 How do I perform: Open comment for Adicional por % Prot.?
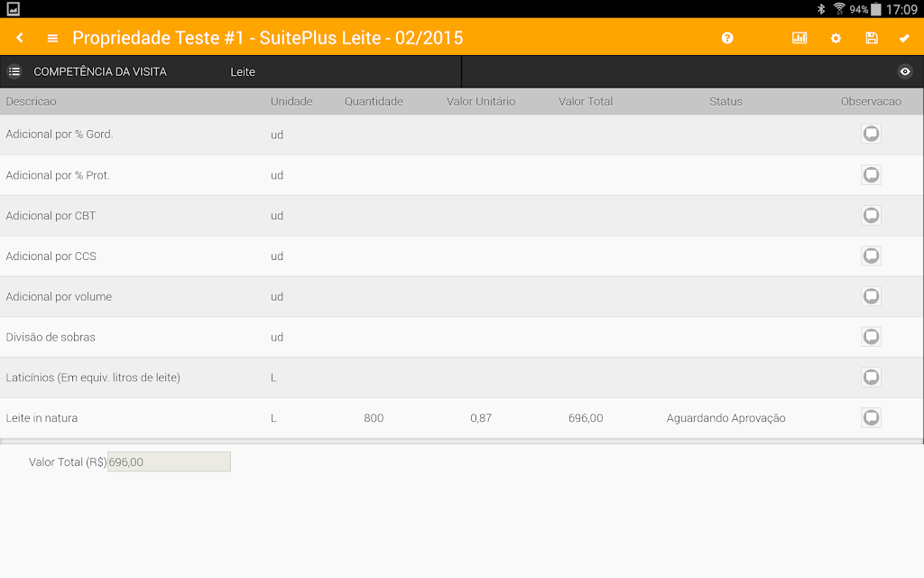click(871, 174)
